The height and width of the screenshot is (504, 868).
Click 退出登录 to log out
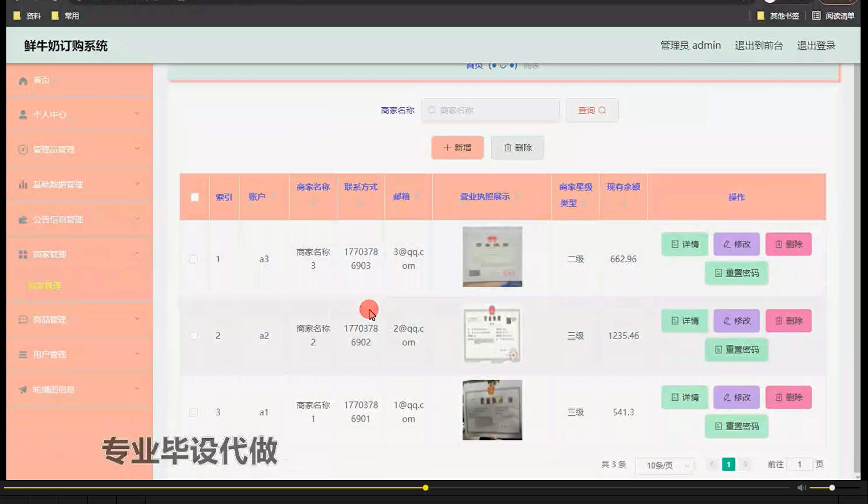coord(816,45)
